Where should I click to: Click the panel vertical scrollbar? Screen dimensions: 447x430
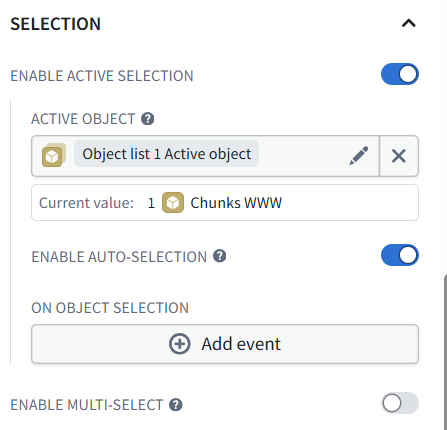click(445, 352)
